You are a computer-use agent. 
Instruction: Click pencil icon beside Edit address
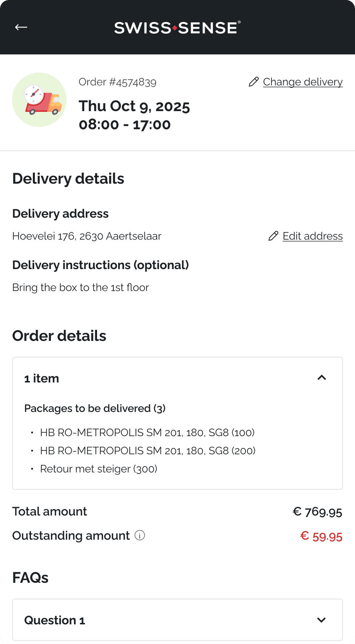273,236
